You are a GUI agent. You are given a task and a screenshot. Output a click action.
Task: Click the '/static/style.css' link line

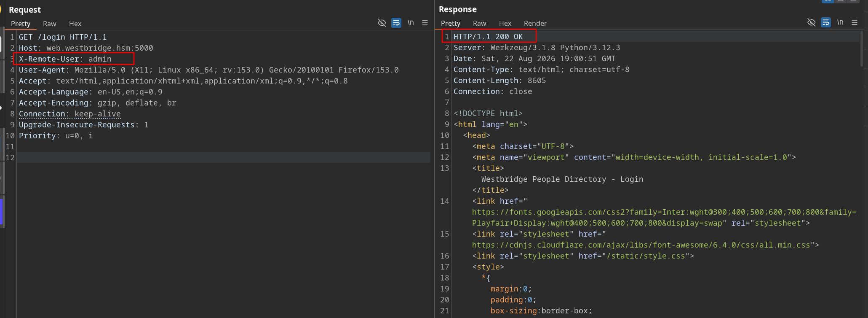tap(583, 256)
